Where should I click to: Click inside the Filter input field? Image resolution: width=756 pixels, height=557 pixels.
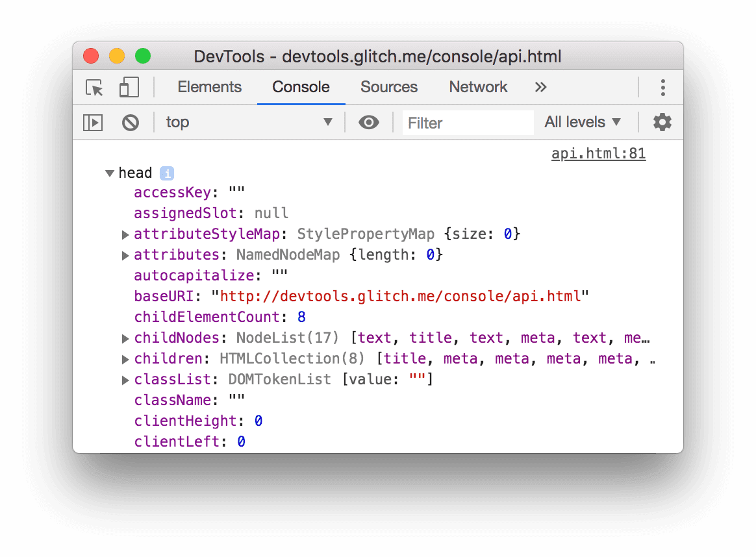tap(468, 123)
